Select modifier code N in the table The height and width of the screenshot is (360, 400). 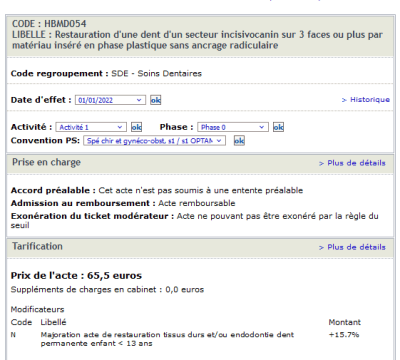pyautogui.click(x=13, y=335)
